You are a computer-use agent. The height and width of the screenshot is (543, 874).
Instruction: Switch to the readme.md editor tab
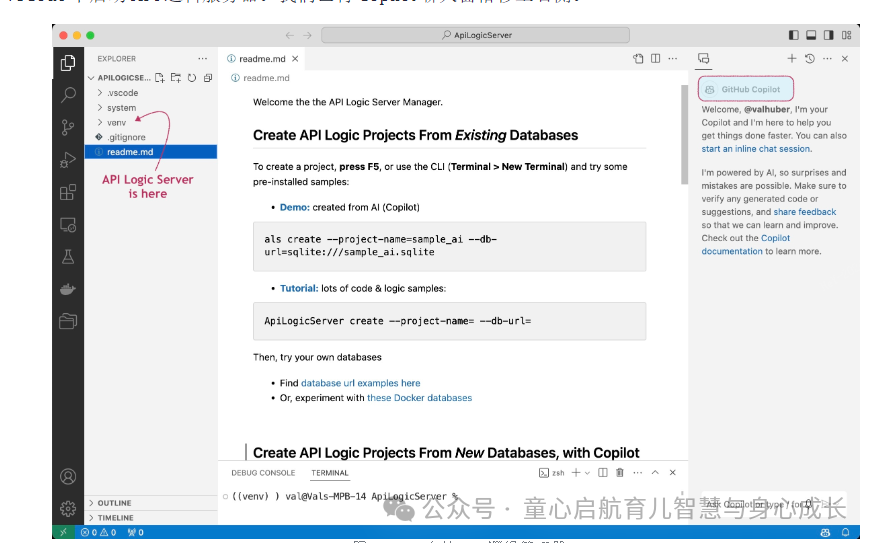point(262,59)
